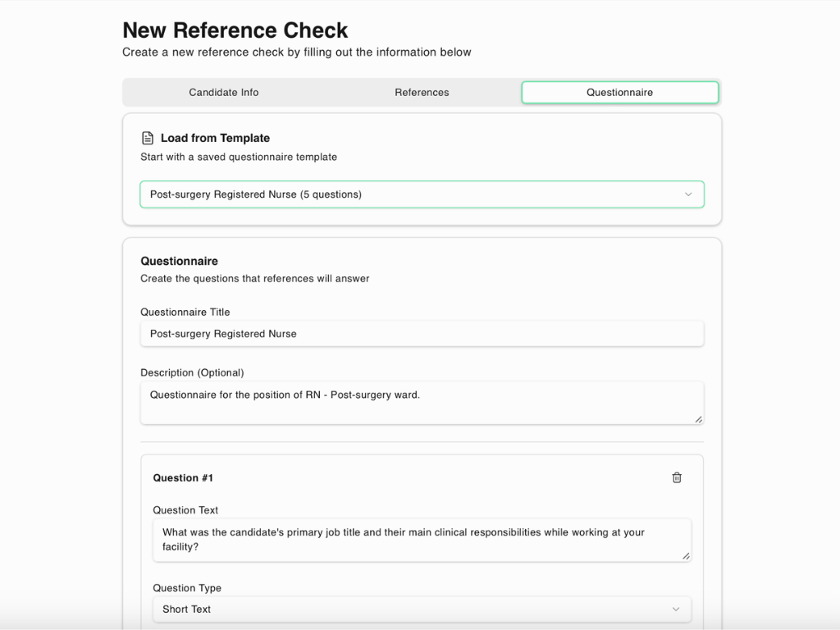The height and width of the screenshot is (630, 840).
Task: Click the Question Type label
Action: [187, 588]
